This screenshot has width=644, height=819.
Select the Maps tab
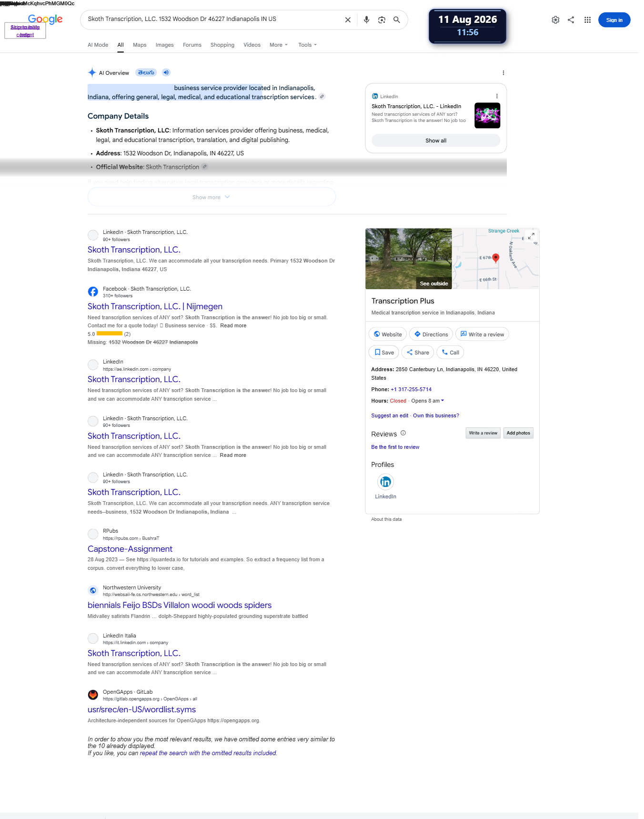coord(140,45)
